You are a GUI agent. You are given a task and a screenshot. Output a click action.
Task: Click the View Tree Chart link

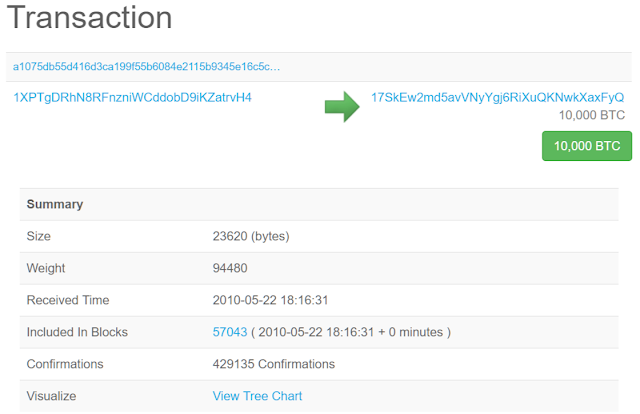257,396
